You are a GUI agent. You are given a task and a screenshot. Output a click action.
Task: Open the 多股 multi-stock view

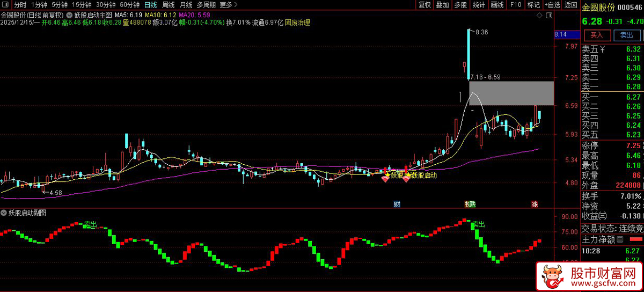(x=460, y=5)
